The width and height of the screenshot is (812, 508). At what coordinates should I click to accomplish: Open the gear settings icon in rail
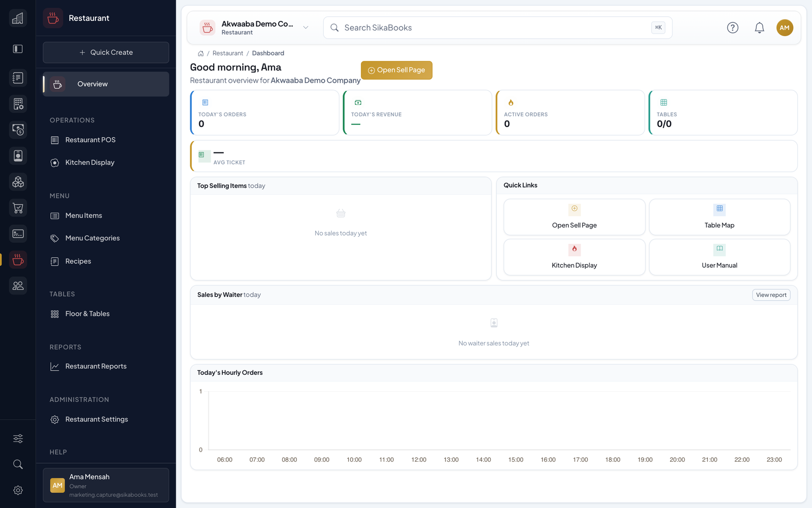click(x=18, y=490)
